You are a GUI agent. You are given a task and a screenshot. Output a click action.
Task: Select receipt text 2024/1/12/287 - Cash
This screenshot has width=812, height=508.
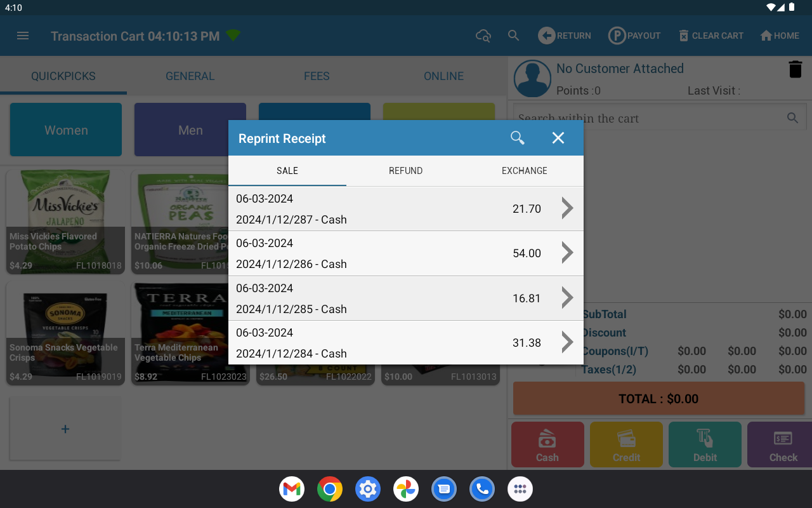291,220
